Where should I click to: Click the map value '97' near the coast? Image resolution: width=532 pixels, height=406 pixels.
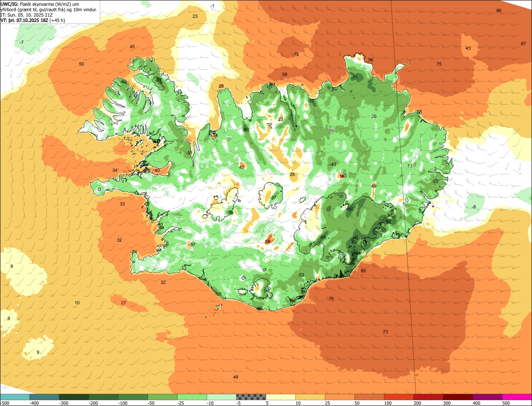pyautogui.click(x=389, y=222)
